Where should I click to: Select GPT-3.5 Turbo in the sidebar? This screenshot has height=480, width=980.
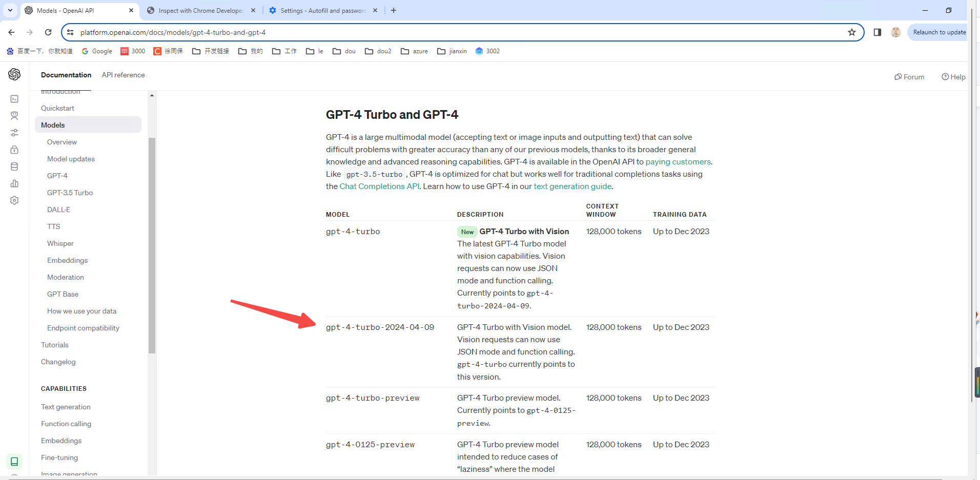70,193
